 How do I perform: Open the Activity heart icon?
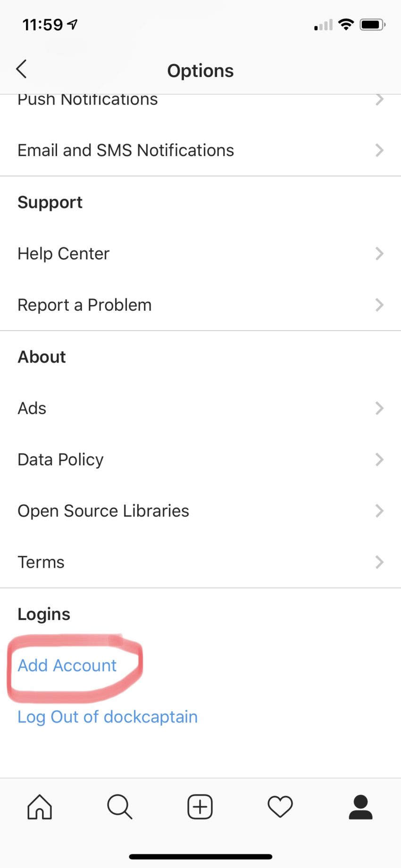tap(280, 807)
